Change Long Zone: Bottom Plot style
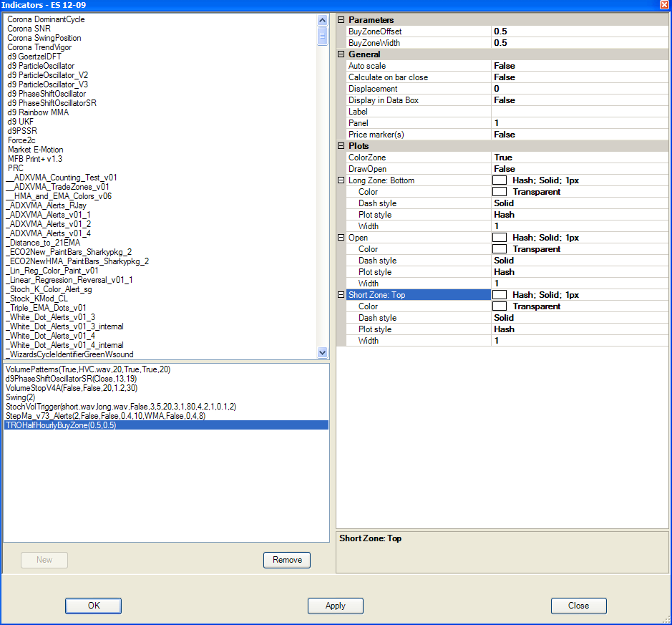The image size is (672, 625). 580,215
